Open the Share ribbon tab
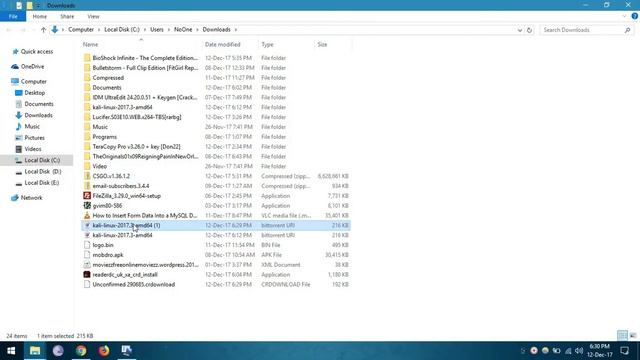 pos(67,16)
